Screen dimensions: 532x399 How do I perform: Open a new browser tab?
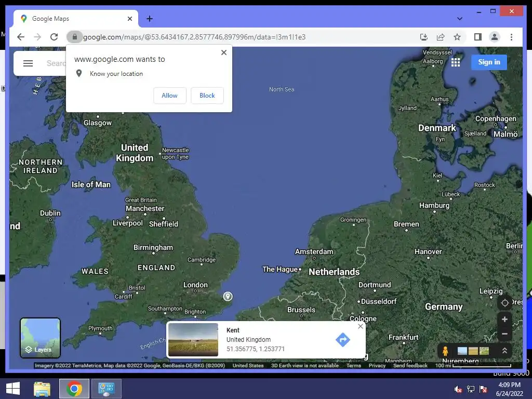click(x=149, y=19)
